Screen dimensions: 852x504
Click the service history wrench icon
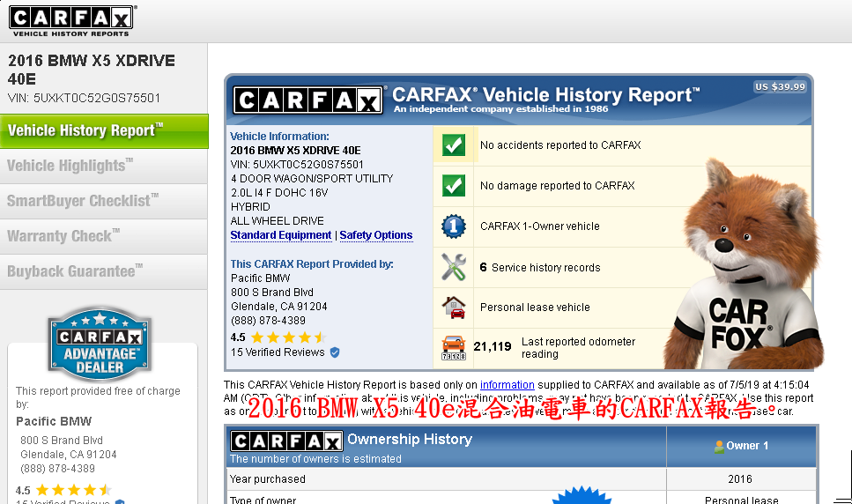coord(454,267)
